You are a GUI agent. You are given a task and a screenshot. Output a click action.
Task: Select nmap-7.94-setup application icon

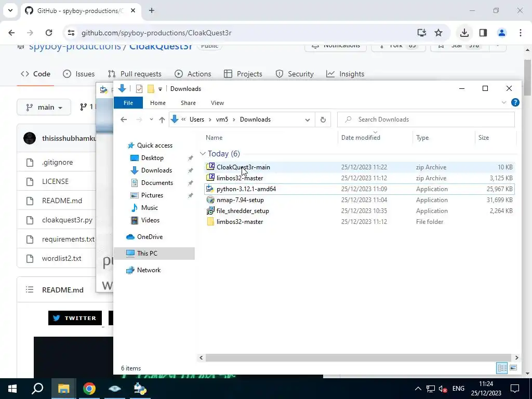(x=210, y=199)
